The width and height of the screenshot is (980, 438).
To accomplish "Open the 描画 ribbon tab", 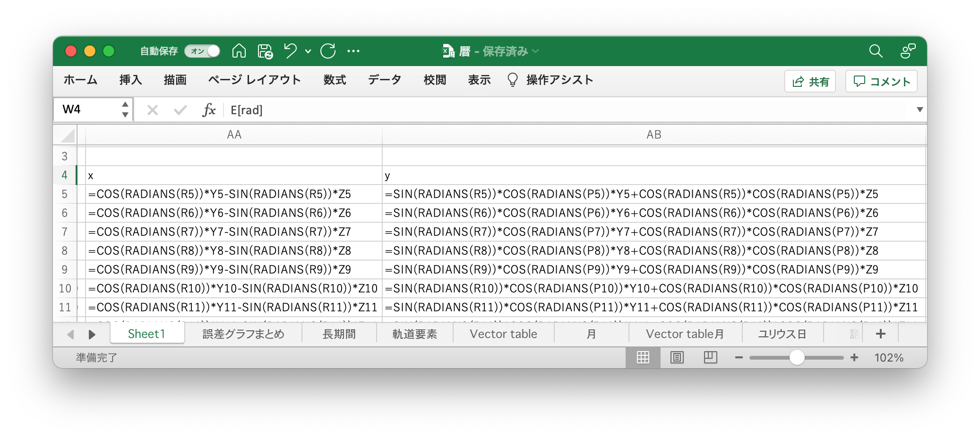I will [x=175, y=80].
